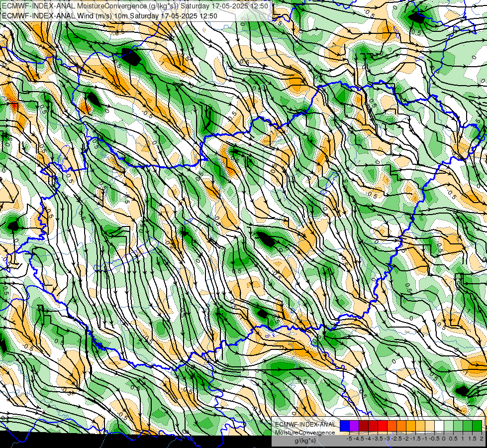Click the '-3.5' legend tick value
487x448 pixels.
pos(378,439)
